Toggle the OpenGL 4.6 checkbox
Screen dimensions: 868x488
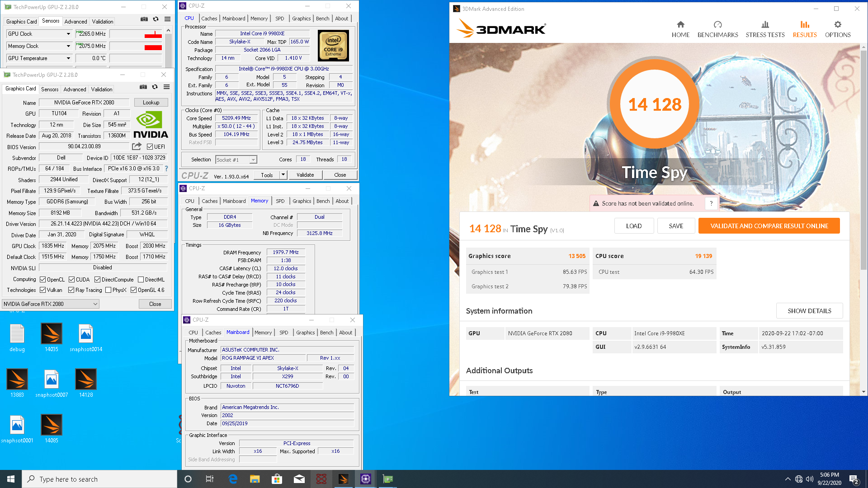[x=134, y=290]
